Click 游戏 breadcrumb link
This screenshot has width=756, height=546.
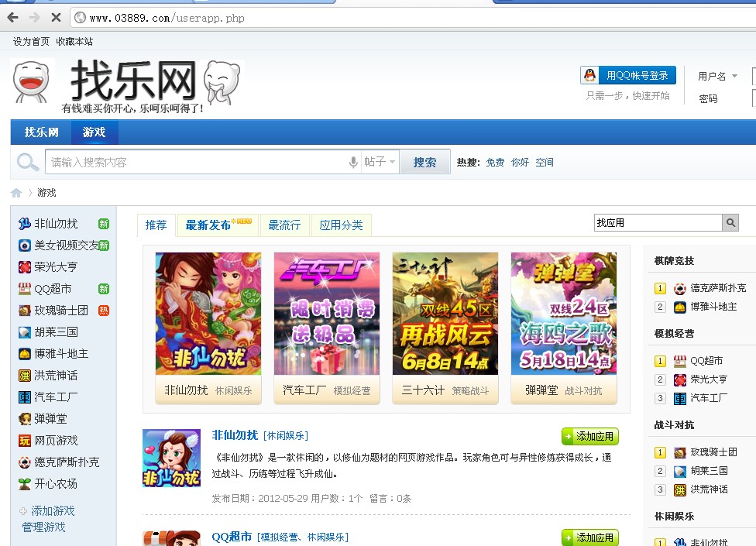(46, 193)
